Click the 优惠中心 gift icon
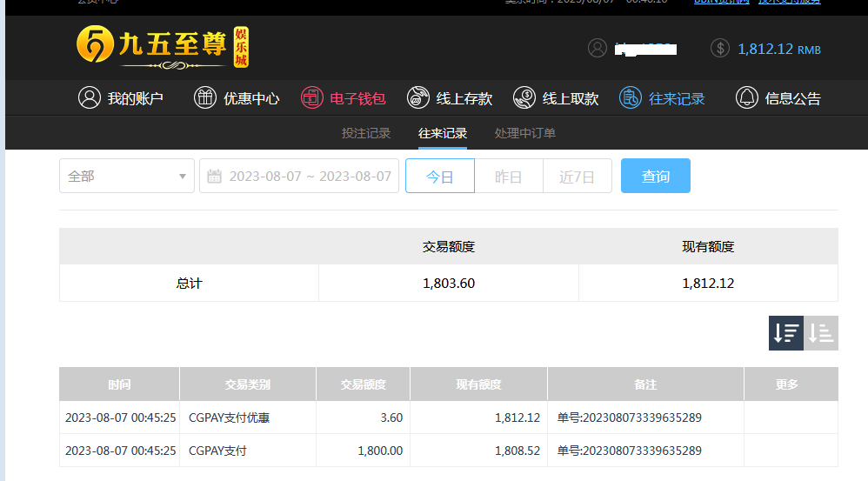868x481 pixels. point(204,98)
